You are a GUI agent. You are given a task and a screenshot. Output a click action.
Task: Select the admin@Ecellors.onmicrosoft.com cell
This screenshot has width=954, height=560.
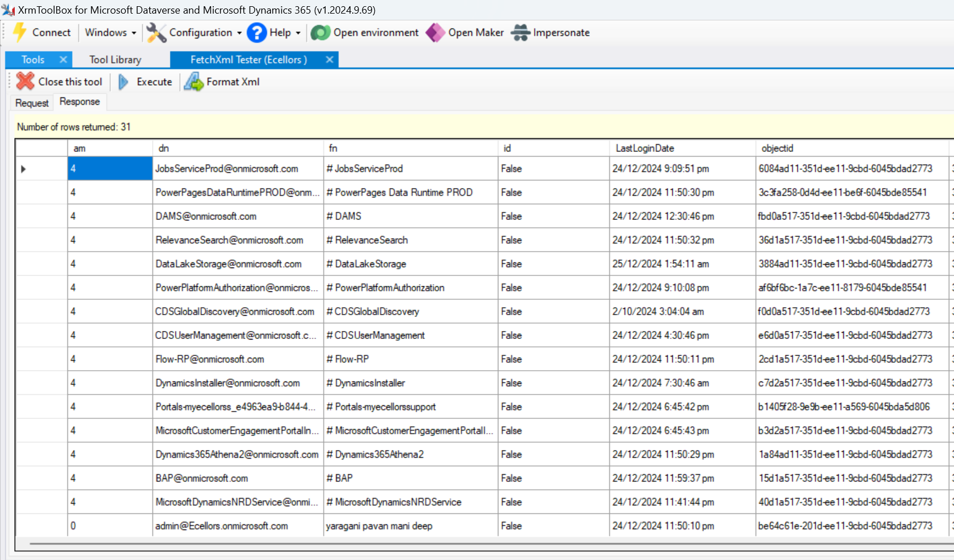[222, 526]
